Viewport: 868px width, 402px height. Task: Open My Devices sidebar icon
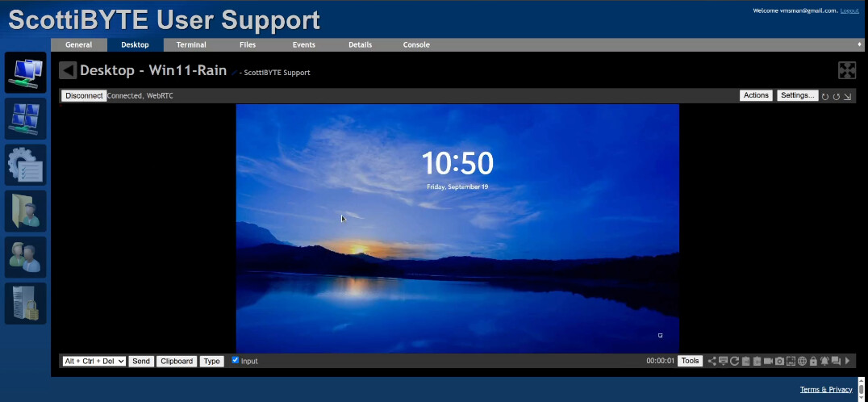click(x=26, y=72)
